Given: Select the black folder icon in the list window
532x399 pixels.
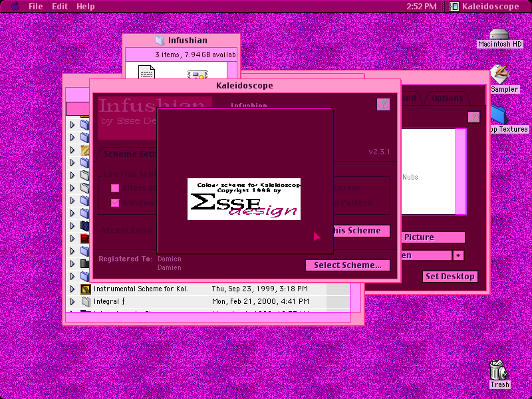Looking at the screenshot, I should [85, 263].
